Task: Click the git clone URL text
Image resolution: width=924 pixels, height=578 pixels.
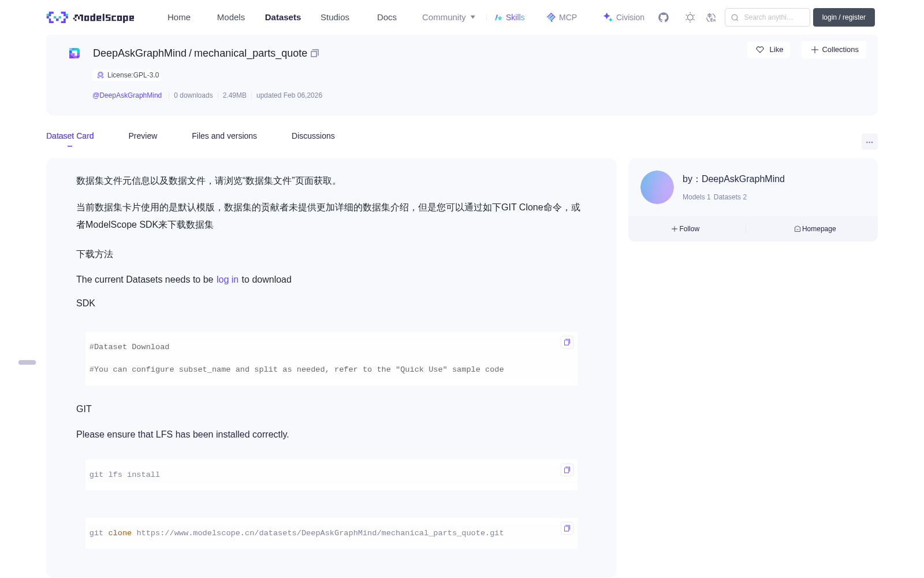Action: pyautogui.click(x=320, y=533)
